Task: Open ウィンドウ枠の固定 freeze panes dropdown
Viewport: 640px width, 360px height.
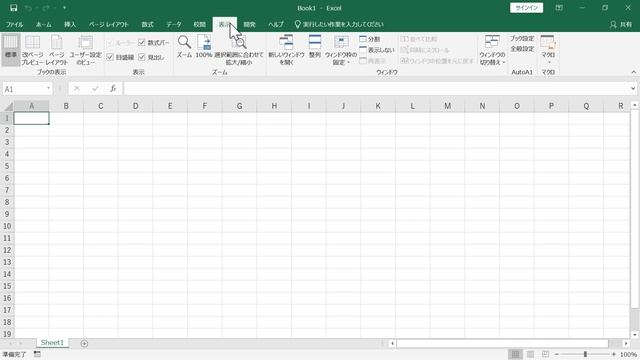Action: click(341, 50)
